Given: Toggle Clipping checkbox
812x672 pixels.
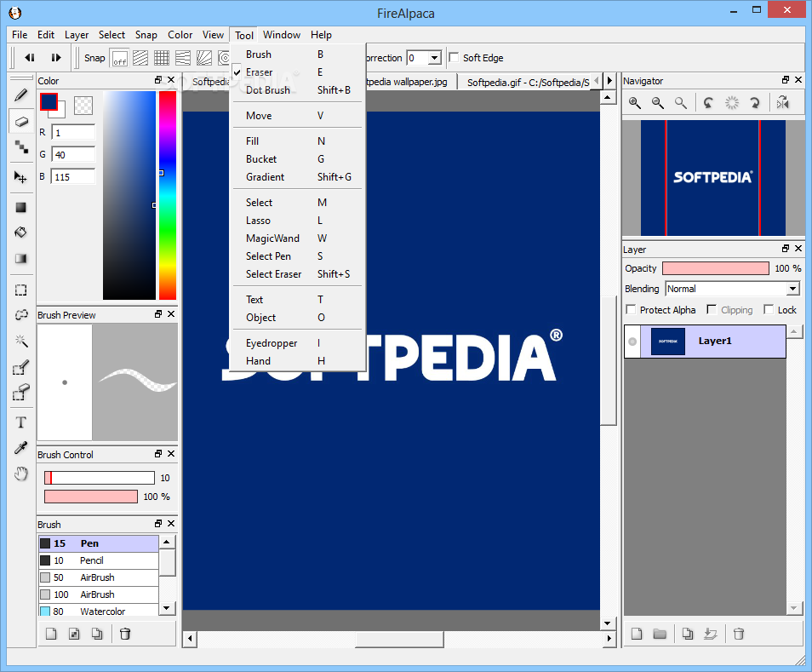Looking at the screenshot, I should (x=712, y=309).
